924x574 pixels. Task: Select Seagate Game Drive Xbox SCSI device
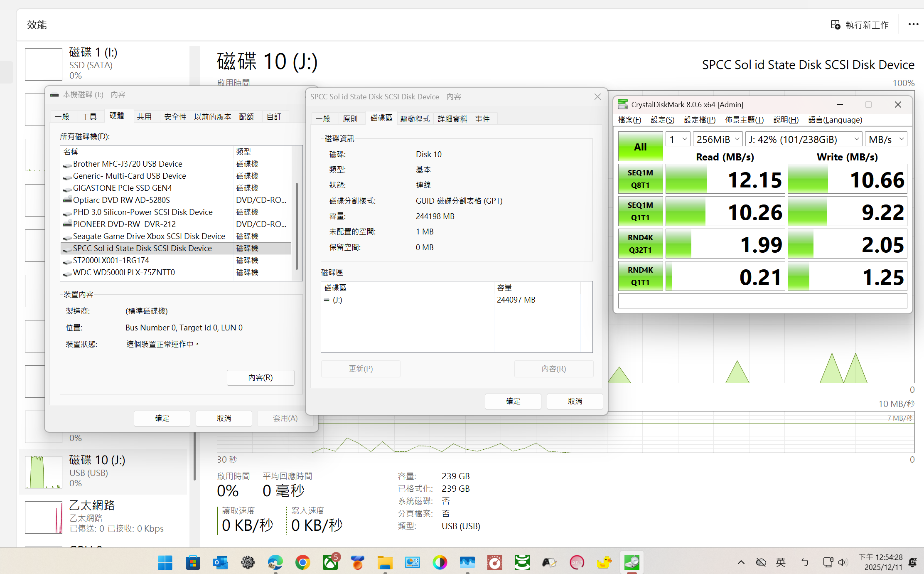tap(149, 236)
